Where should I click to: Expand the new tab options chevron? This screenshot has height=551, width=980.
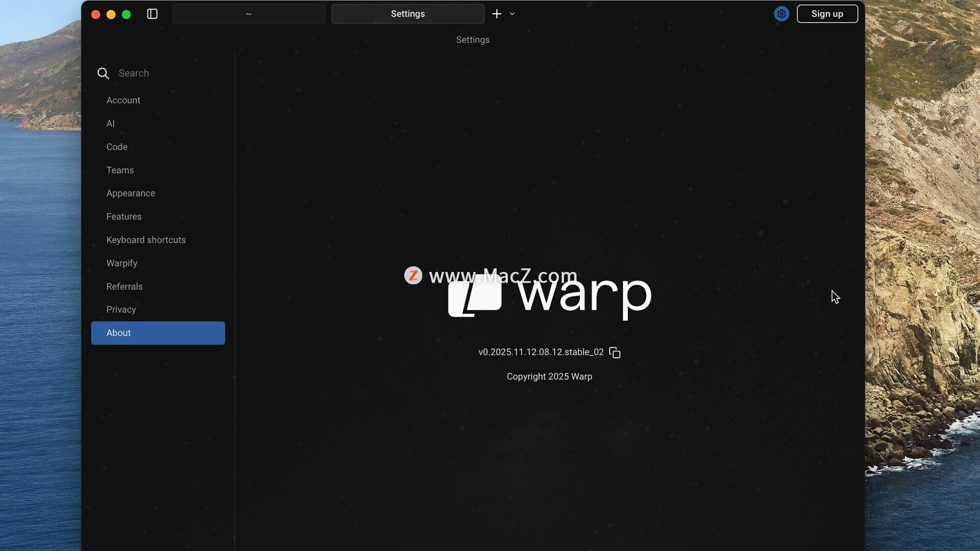tap(512, 14)
